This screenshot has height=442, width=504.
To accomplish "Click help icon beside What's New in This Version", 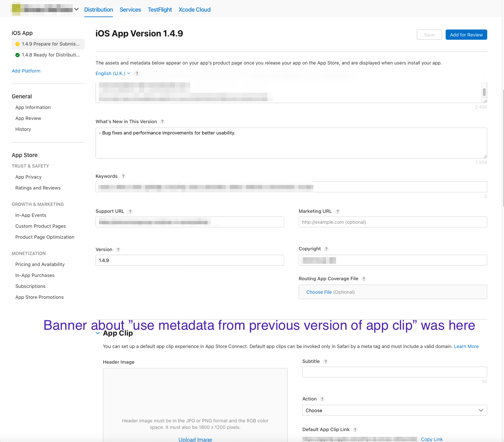I will 162,122.
